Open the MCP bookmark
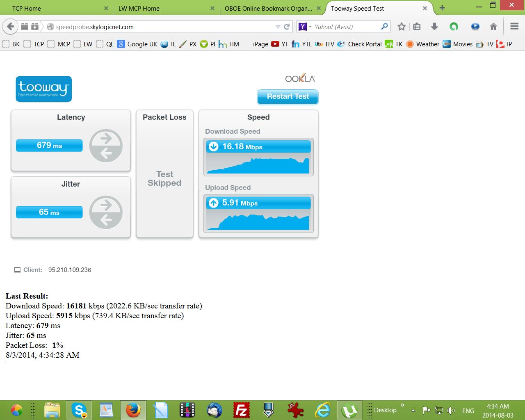 (59, 44)
